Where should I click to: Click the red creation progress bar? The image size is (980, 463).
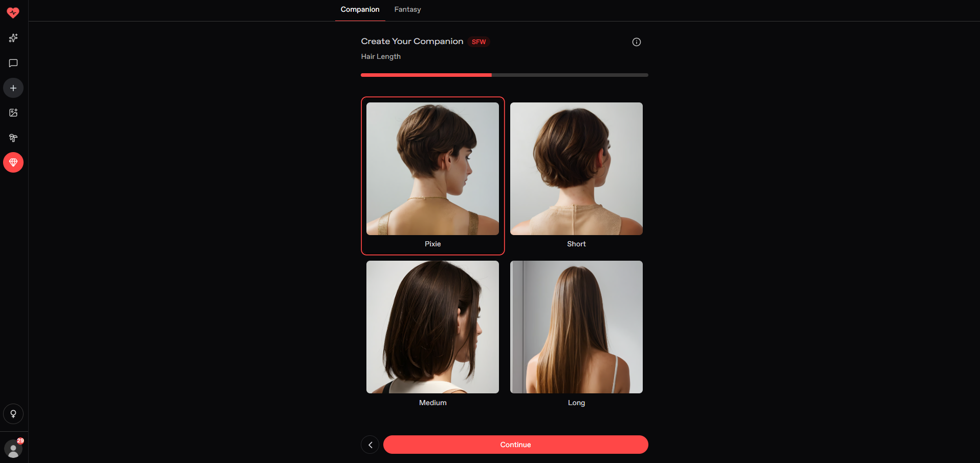[426, 75]
